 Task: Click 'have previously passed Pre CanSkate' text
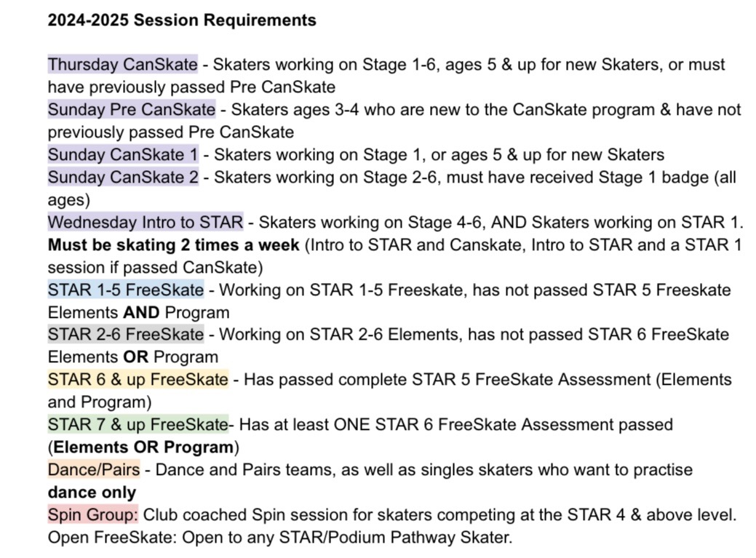(191, 87)
